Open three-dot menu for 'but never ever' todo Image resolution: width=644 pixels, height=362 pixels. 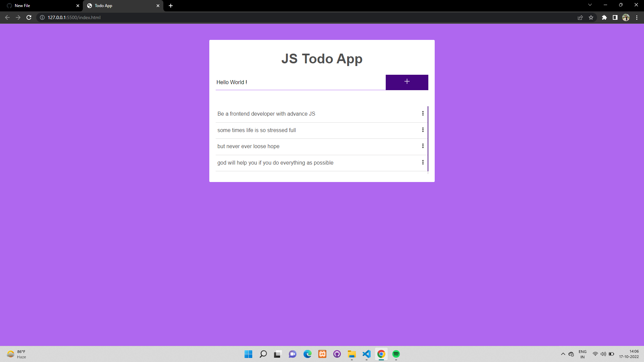(x=423, y=146)
